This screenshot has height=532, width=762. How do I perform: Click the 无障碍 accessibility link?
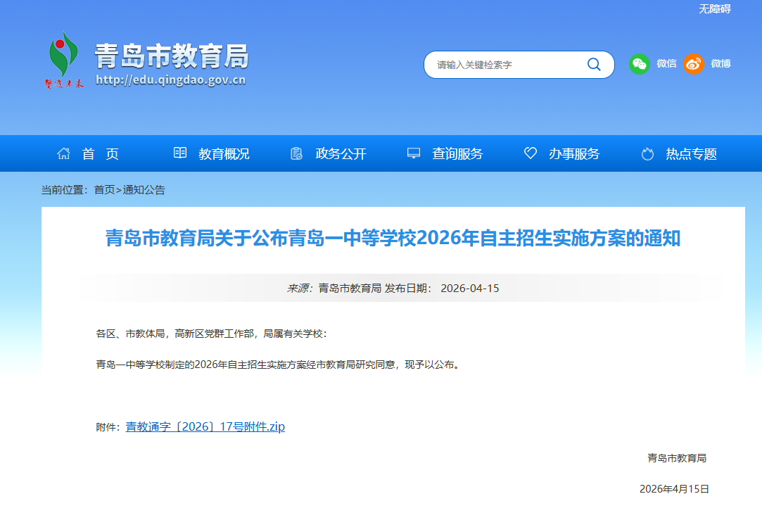tap(714, 8)
